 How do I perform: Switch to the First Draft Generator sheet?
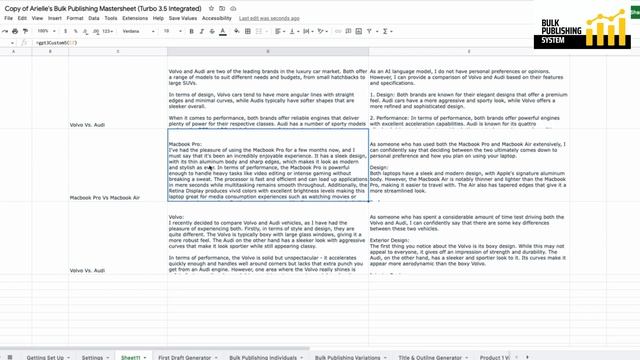[184, 357]
